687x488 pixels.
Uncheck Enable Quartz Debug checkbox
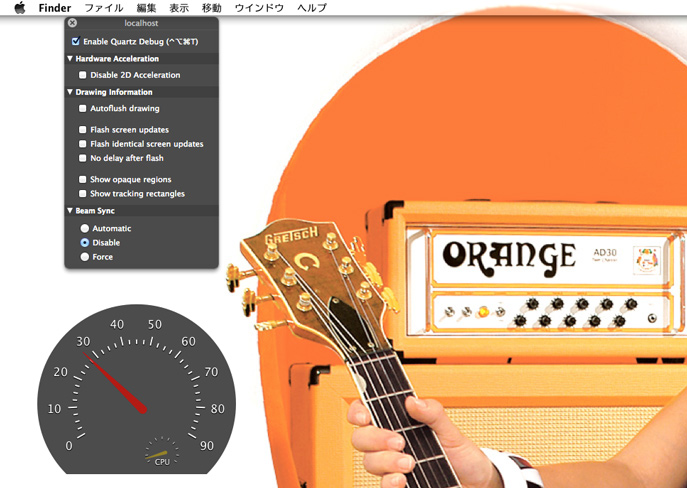[76, 41]
